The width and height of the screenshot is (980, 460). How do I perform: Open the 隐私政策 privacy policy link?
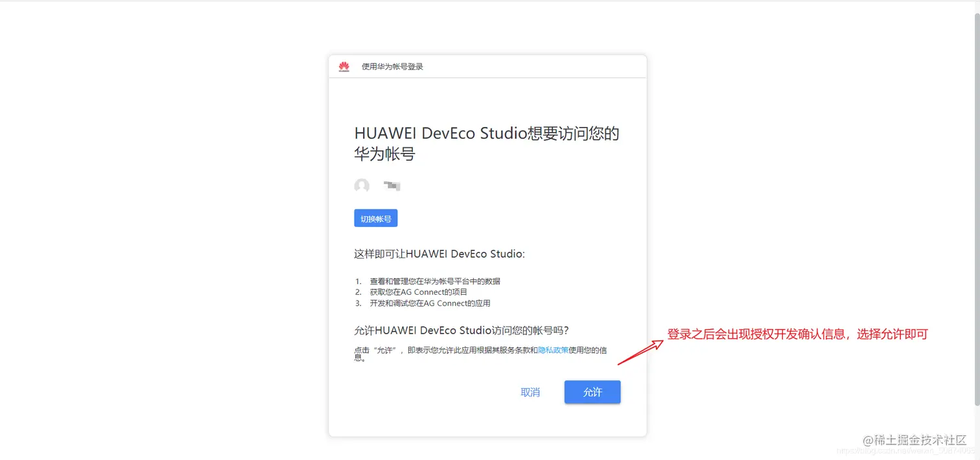click(x=552, y=349)
